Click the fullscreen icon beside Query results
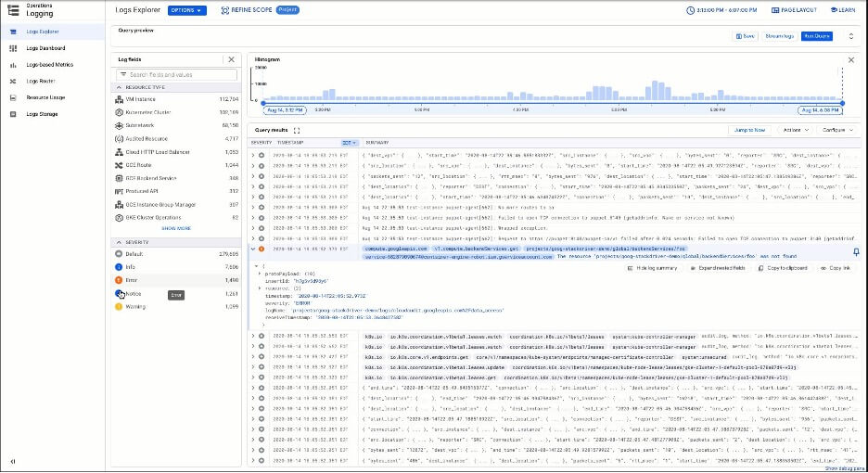This screenshot has height=473, width=868. point(297,131)
